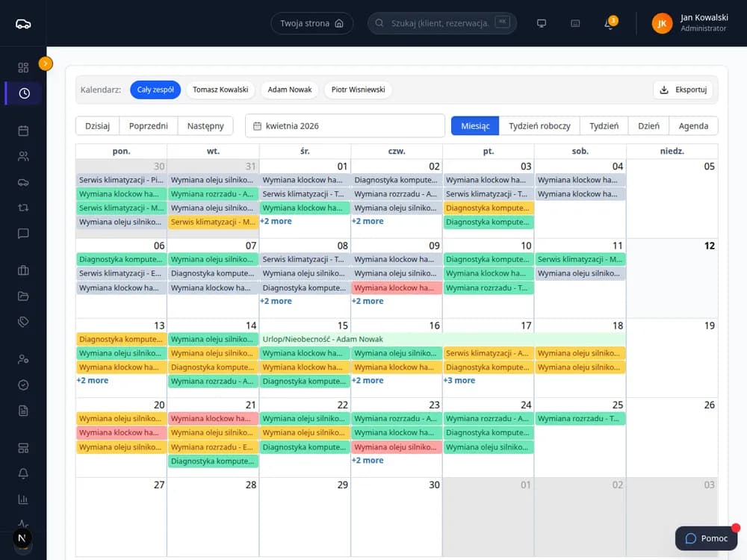Switch to Tydzień view
Image resolution: width=747 pixels, height=560 pixels.
pyautogui.click(x=604, y=125)
